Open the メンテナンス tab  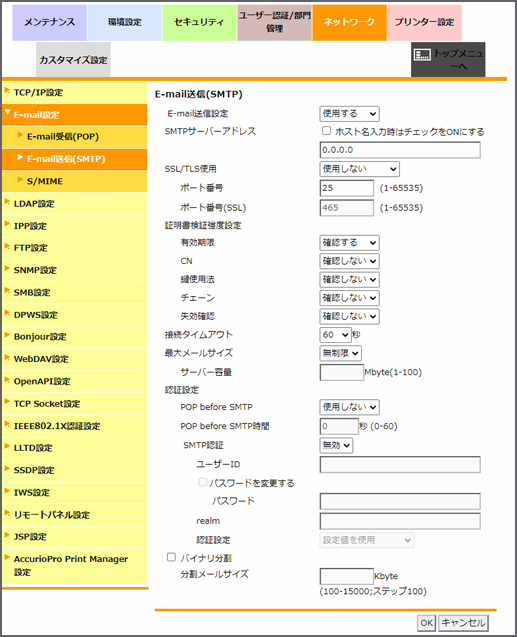(x=50, y=22)
